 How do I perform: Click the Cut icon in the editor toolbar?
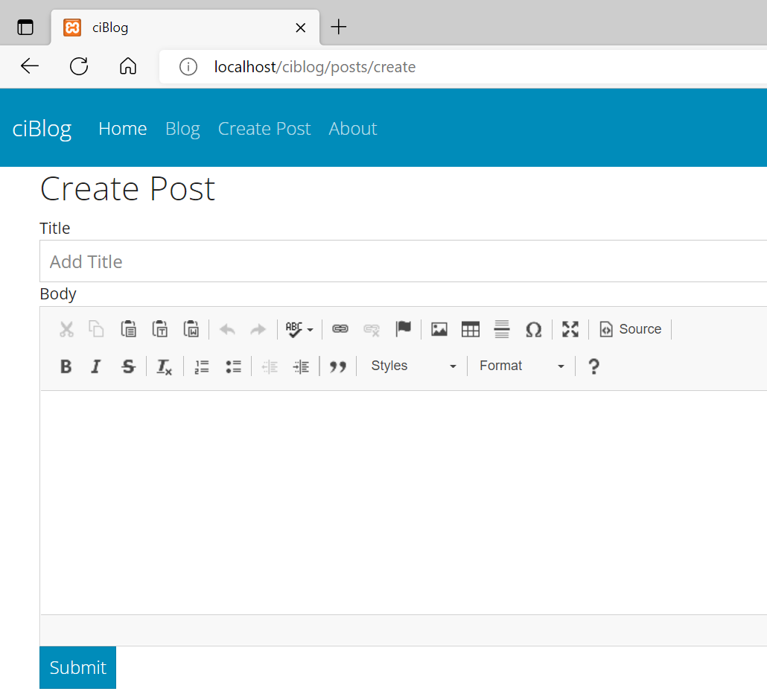pyautogui.click(x=66, y=329)
